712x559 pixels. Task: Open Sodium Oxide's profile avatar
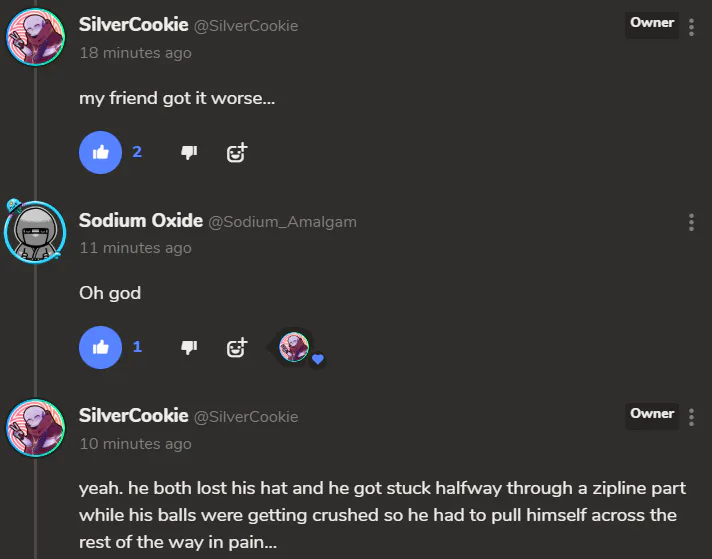[x=35, y=232]
